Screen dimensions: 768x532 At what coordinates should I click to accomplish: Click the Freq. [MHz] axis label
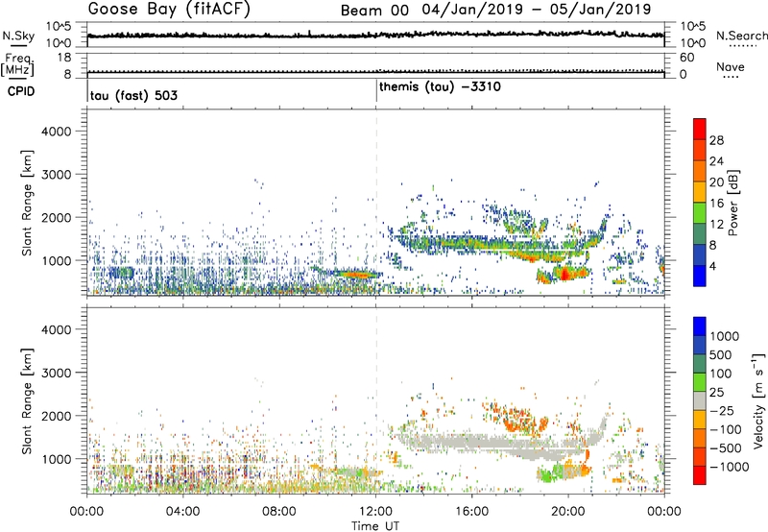17,65
